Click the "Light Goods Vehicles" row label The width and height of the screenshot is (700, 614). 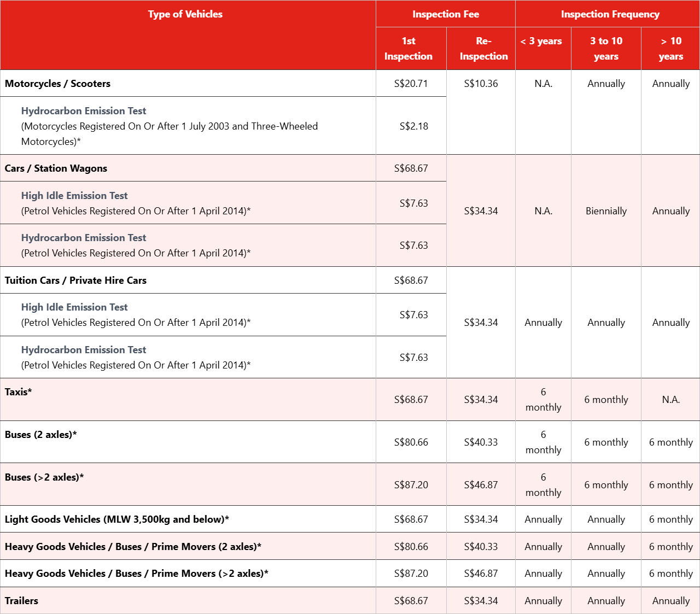(x=116, y=519)
